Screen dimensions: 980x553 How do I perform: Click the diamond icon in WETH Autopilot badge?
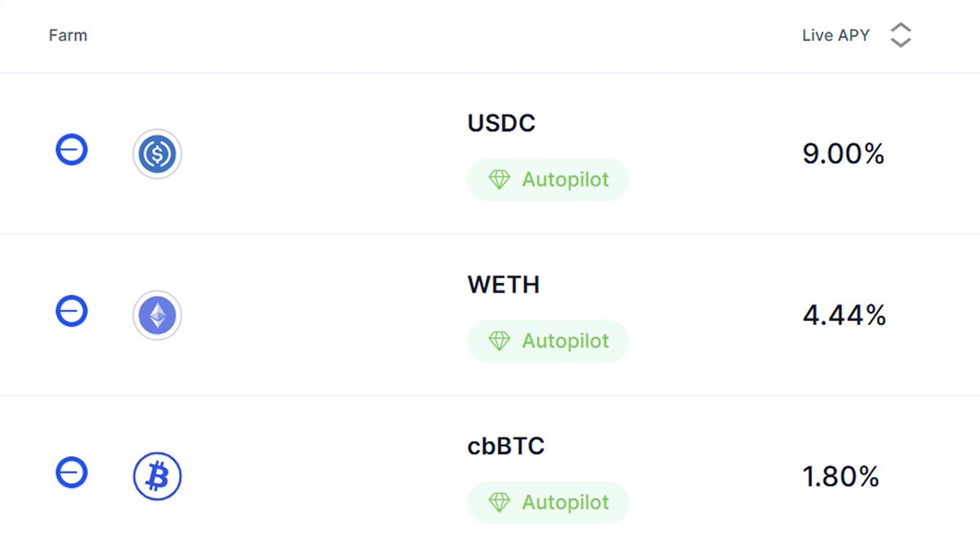(499, 341)
